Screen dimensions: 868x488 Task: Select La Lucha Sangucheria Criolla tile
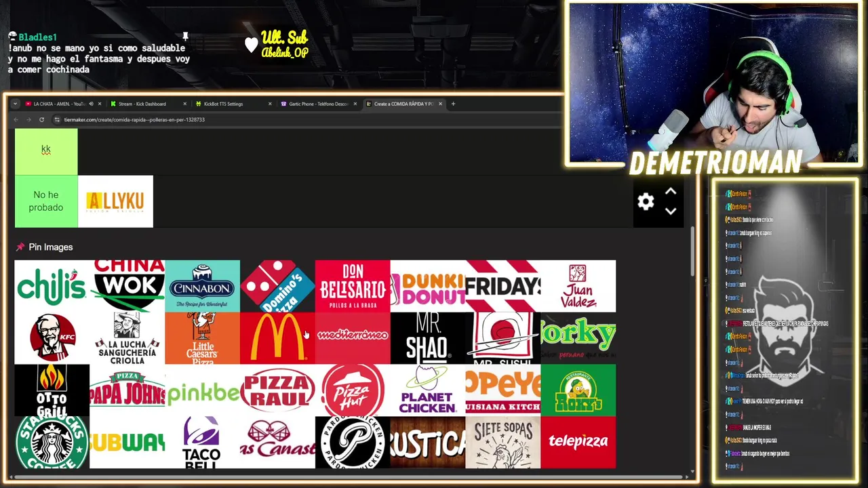(127, 338)
